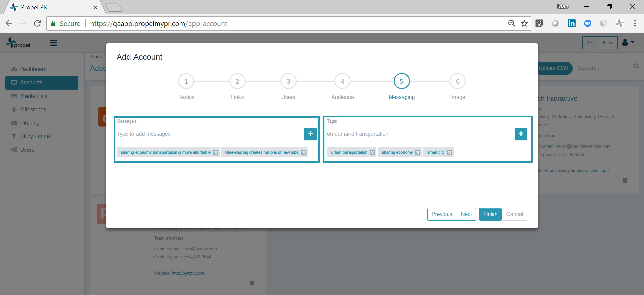Click the Next button
Screen dimensions: 644x295
click(x=466, y=214)
